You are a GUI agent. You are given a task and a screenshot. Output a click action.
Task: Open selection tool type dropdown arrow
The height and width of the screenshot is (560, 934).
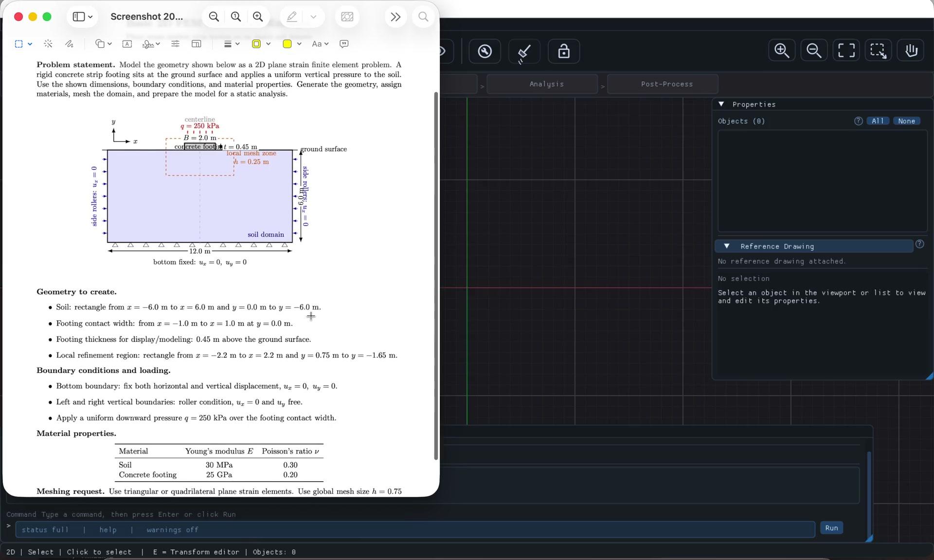(30, 44)
